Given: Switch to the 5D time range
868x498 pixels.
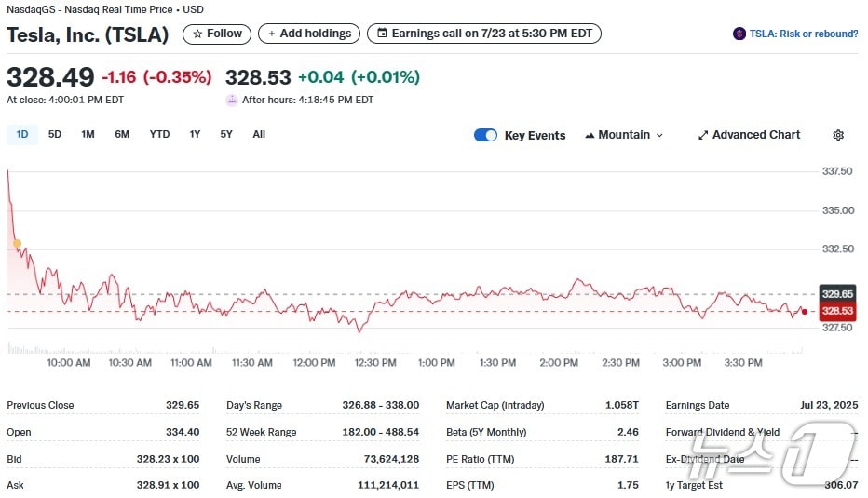Looking at the screenshot, I should (x=55, y=134).
